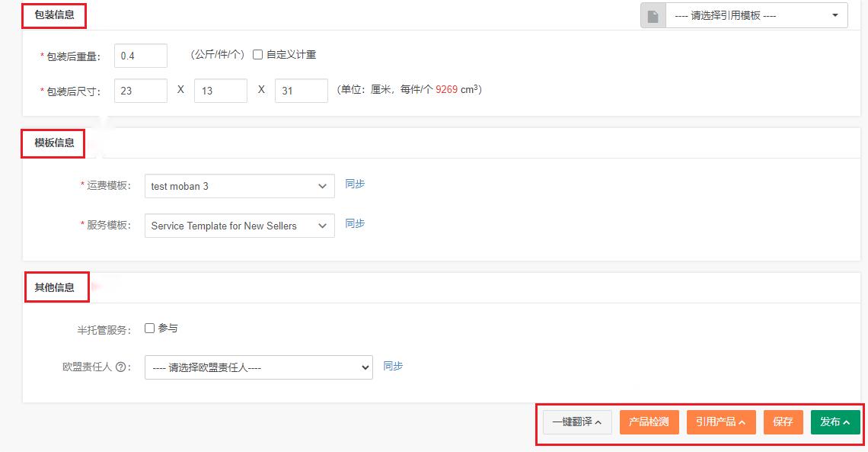Select the 包装后重量 input showing 0.4
Screen dimensions: 868x452
click(141, 55)
